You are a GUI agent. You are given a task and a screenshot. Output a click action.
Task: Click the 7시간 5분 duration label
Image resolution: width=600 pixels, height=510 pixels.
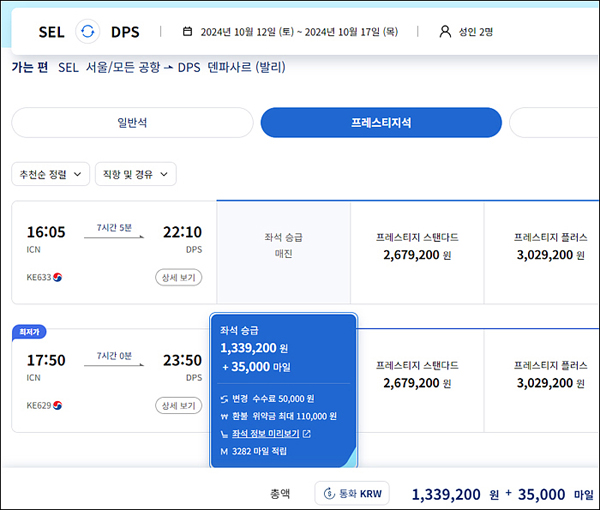114,228
